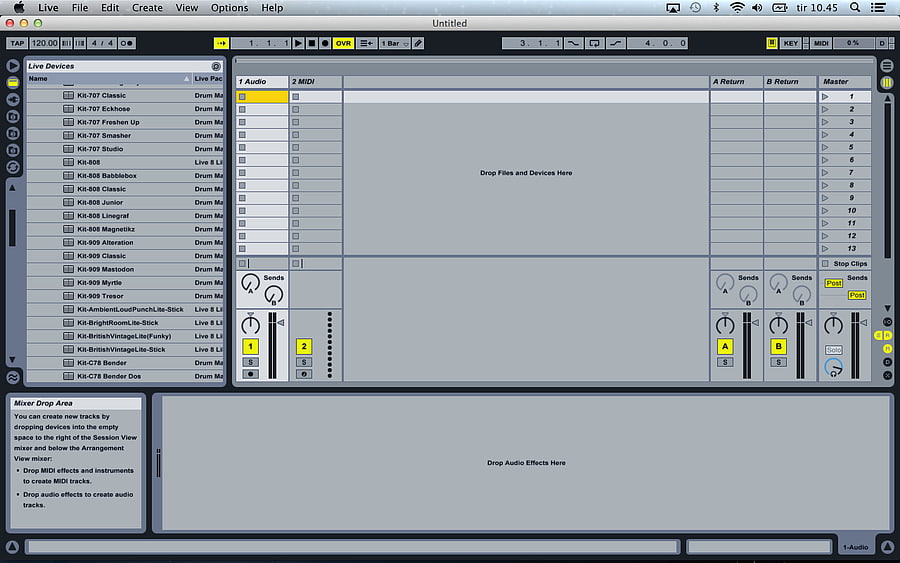Open File Browser 1 icon

point(13,117)
